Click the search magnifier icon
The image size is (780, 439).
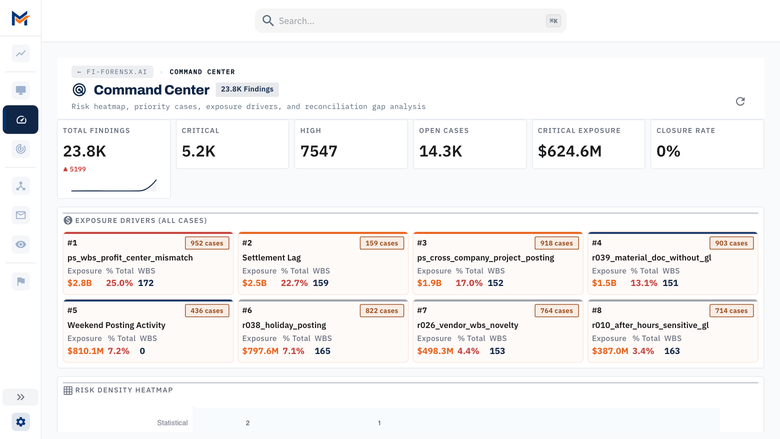(268, 20)
